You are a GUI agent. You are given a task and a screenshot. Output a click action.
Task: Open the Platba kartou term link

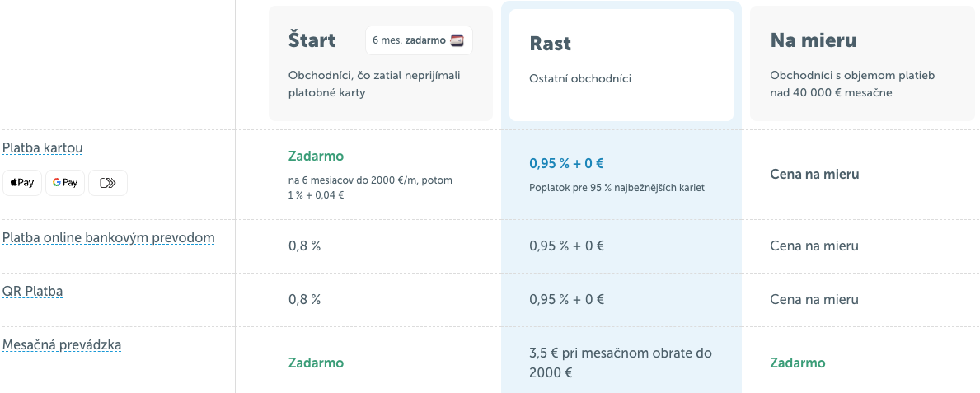(43, 148)
